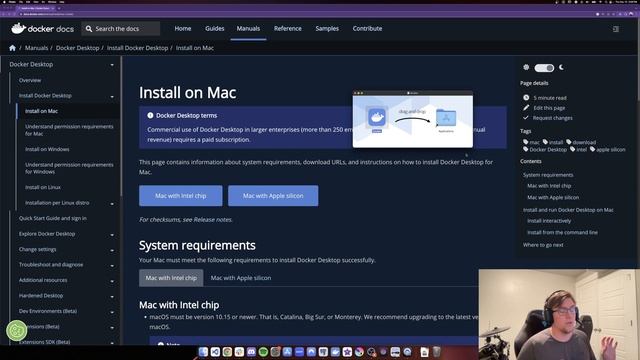Screen dimensions: 640x360
Task: Click the moon dark-theme icon
Action: 562,67
